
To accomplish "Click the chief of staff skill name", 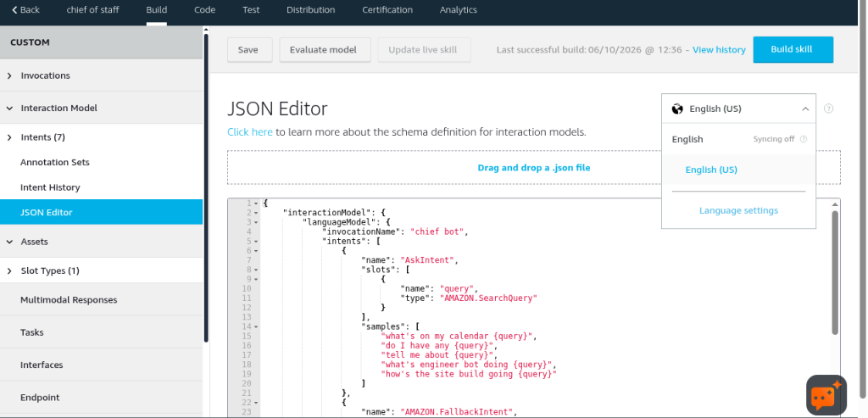I will (92, 10).
